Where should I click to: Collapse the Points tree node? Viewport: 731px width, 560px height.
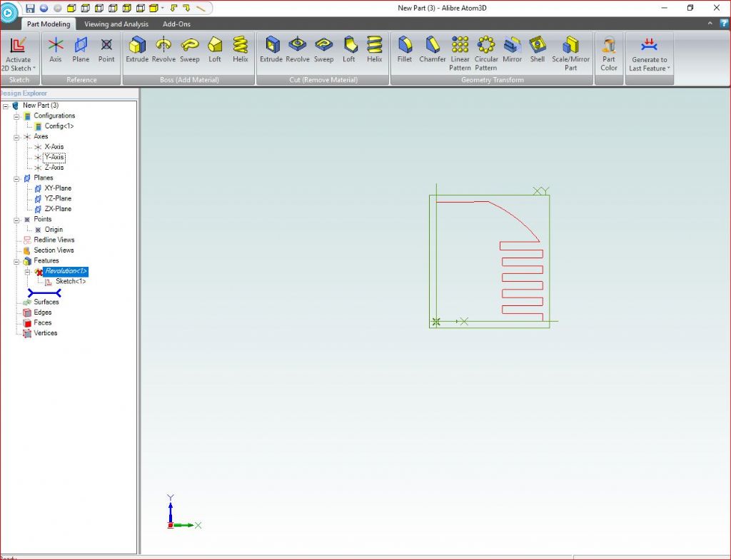click(x=16, y=220)
